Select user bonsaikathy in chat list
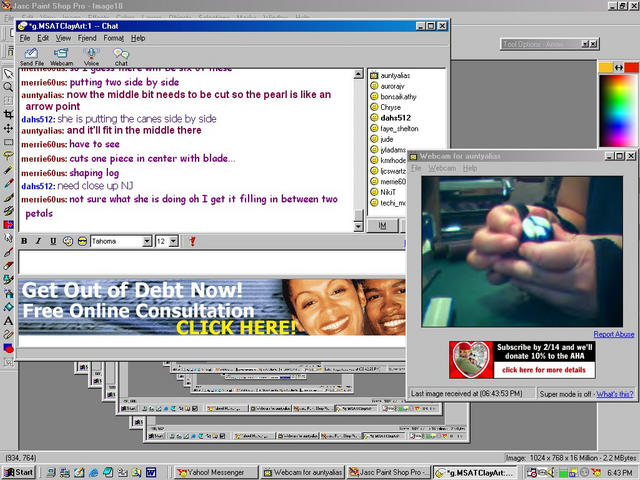Viewport: 640px width, 480px height. pyautogui.click(x=398, y=97)
